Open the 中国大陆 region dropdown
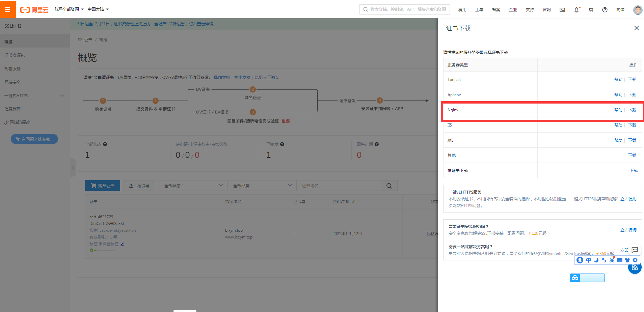This screenshot has height=312, width=644. click(x=98, y=9)
